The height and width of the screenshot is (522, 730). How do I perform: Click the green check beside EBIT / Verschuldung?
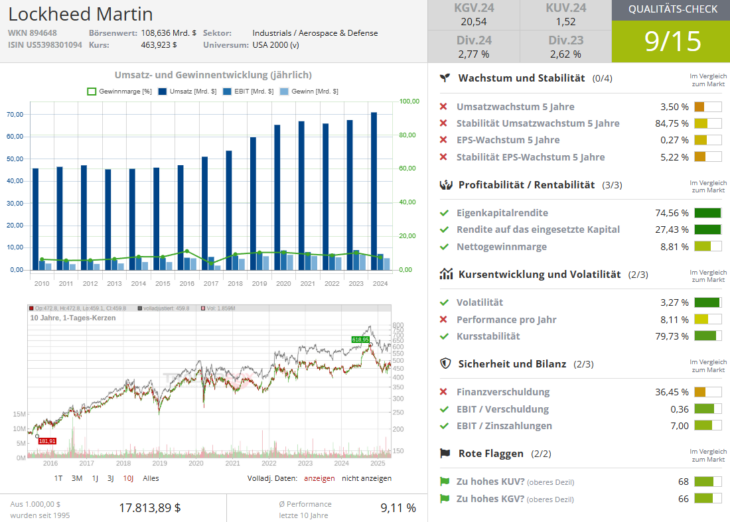444,409
